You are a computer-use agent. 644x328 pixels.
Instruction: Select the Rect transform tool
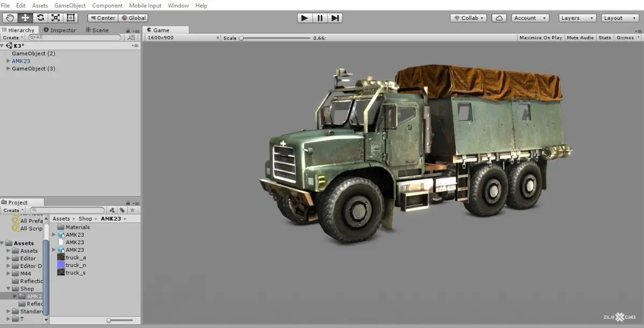click(x=70, y=18)
